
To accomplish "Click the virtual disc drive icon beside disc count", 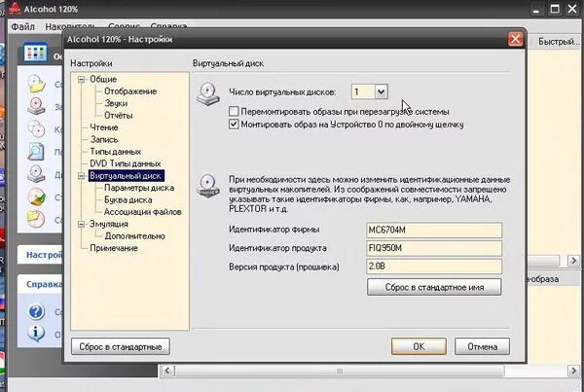I will (208, 93).
